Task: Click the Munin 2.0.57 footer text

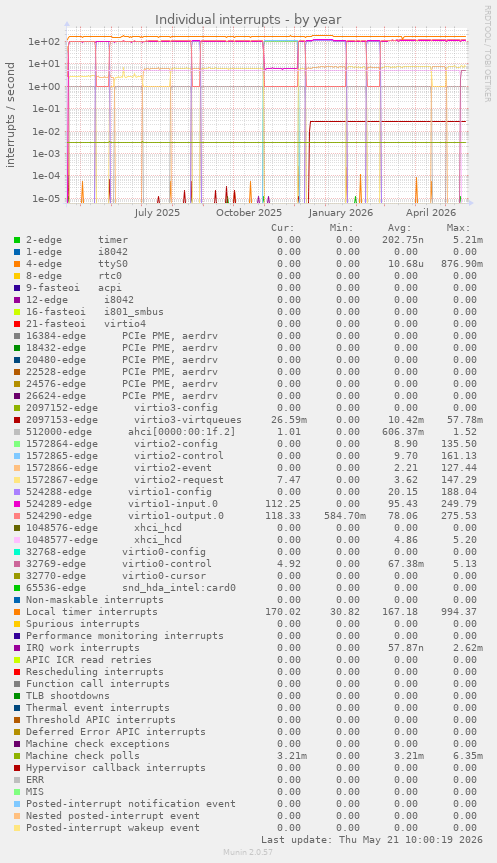Action: (x=248, y=852)
